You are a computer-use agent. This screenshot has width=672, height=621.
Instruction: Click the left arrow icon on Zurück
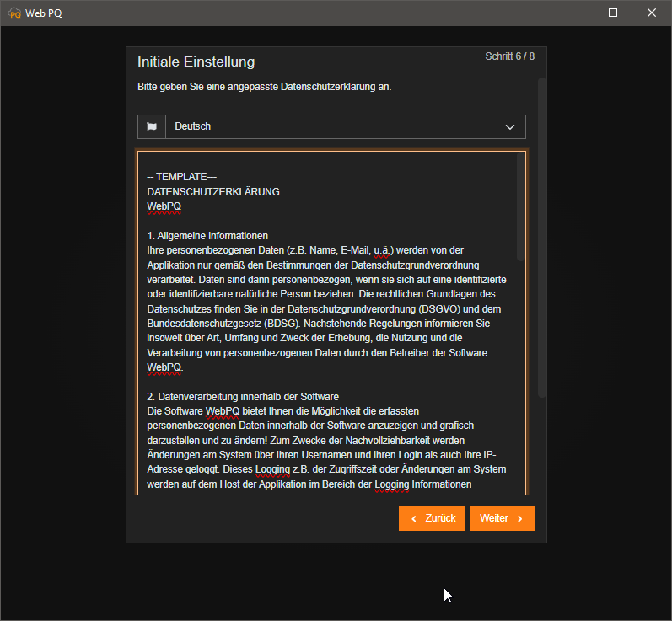coord(414,518)
